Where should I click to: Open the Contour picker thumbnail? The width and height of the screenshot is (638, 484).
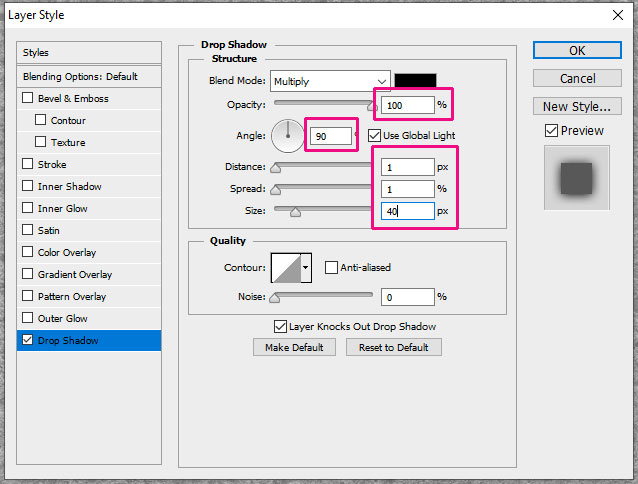(285, 267)
